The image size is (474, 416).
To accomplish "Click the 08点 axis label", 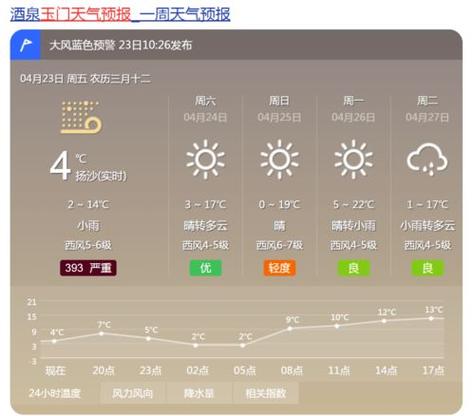I will pos(292,370).
